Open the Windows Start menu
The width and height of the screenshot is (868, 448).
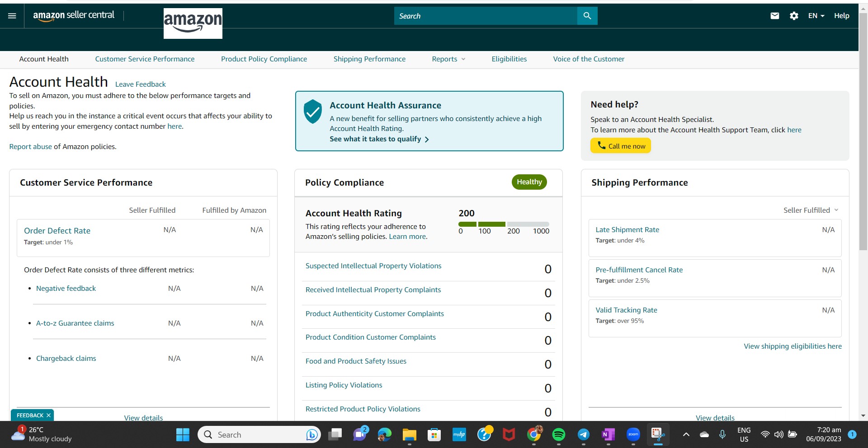pos(183,435)
